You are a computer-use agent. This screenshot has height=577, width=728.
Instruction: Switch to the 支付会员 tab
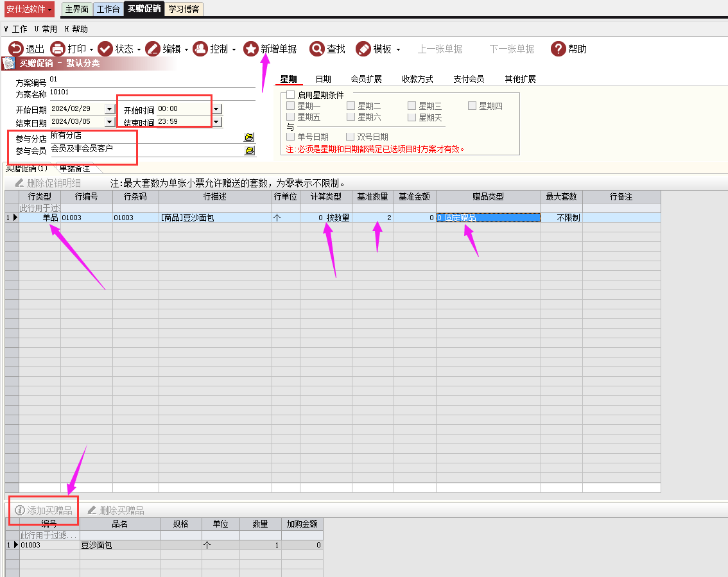click(469, 79)
